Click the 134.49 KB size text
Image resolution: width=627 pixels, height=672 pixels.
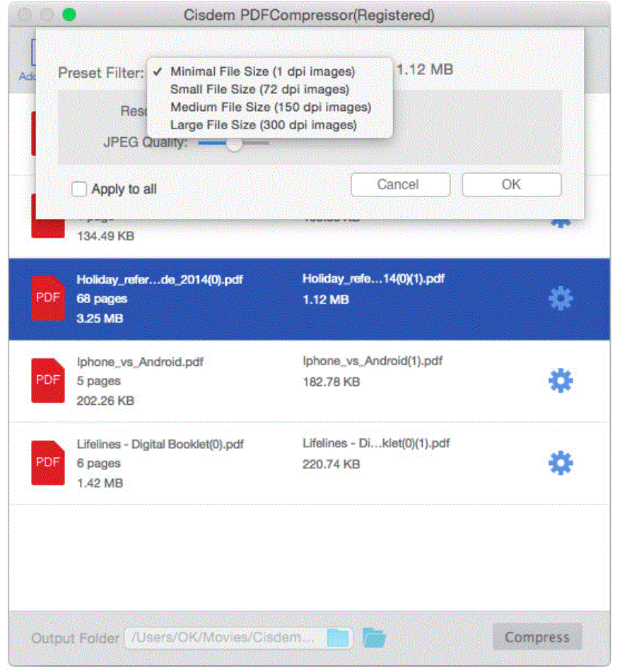click(105, 236)
